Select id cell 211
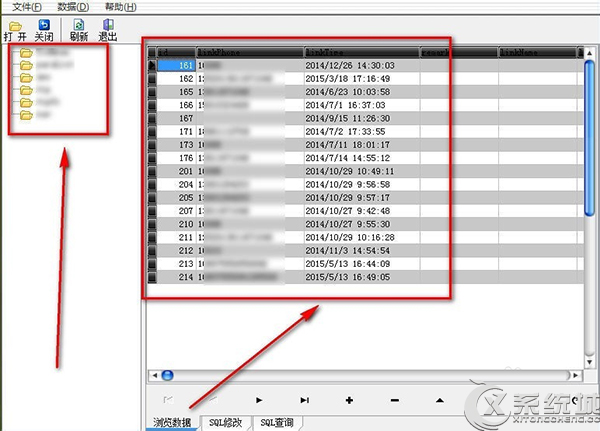Screen dimensions: 600x431 (176, 237)
